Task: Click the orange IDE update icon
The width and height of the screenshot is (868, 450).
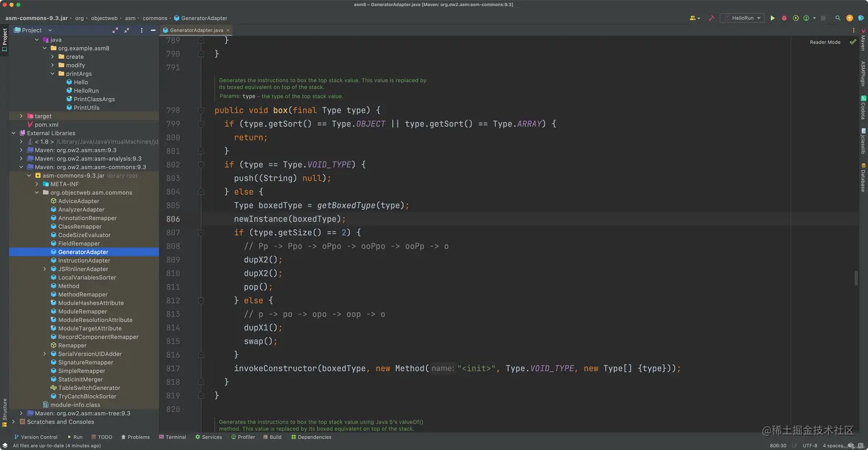Action: (850, 18)
